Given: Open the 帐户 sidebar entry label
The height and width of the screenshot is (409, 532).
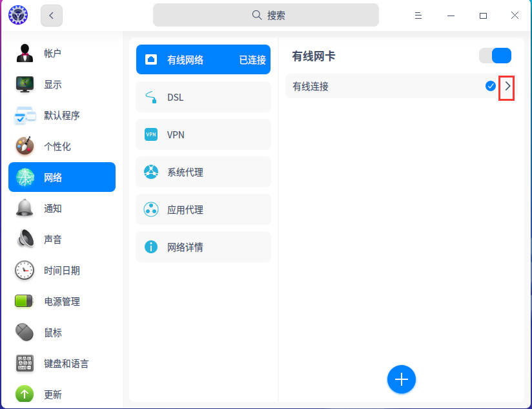Looking at the screenshot, I should click(52, 53).
